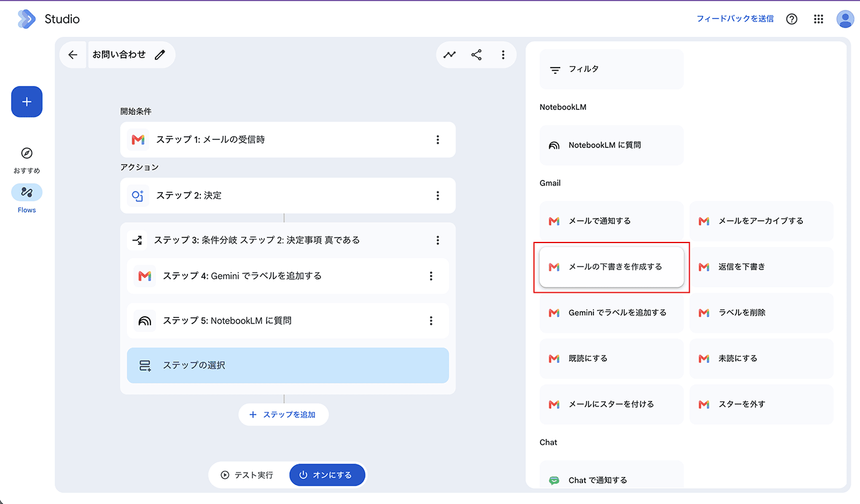860x504 pixels.
Task: Open more options for ステップ 2: 決定
Action: click(438, 195)
